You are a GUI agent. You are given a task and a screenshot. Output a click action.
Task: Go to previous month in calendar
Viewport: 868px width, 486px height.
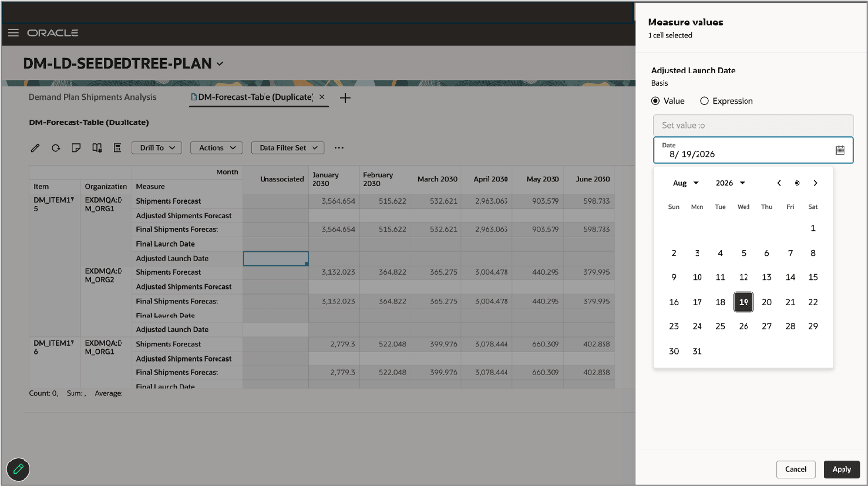click(779, 183)
